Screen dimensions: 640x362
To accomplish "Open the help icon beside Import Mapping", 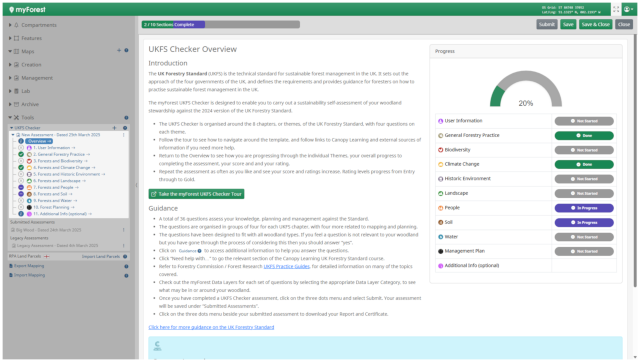I will (x=126, y=275).
